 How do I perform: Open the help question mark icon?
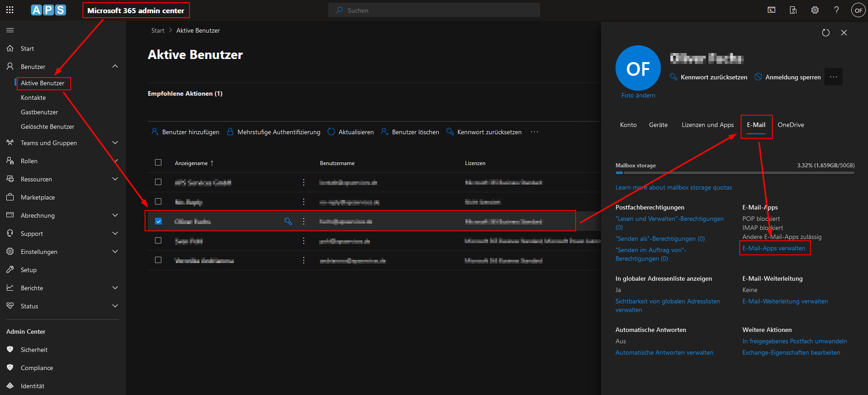click(836, 10)
